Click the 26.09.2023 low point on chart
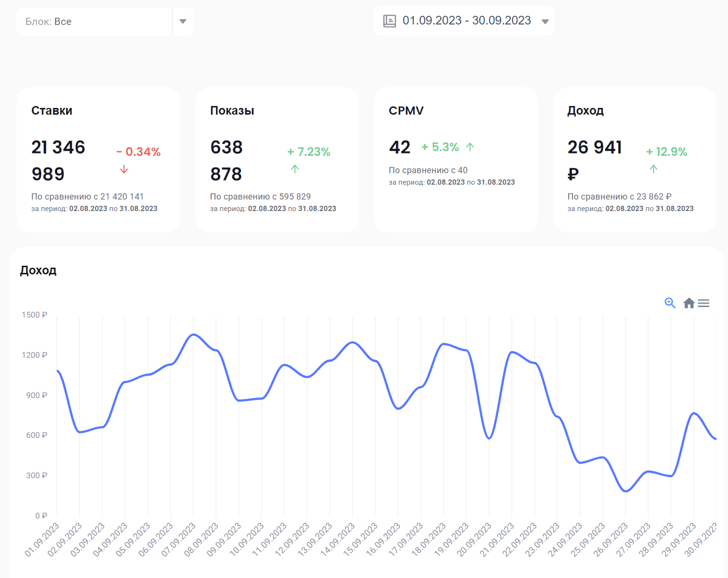The image size is (728, 578). 625,491
